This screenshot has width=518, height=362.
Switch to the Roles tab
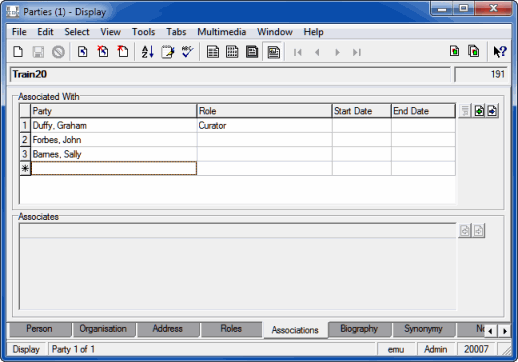point(231,329)
